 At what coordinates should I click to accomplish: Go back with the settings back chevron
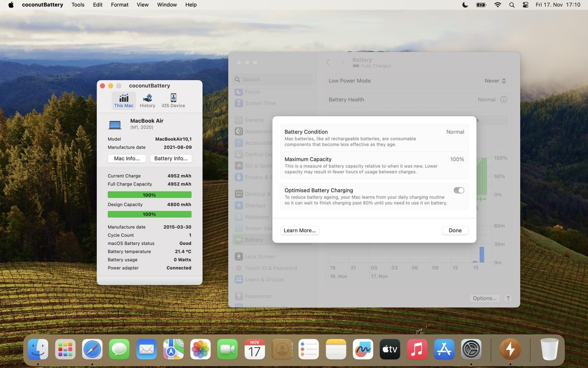point(328,62)
